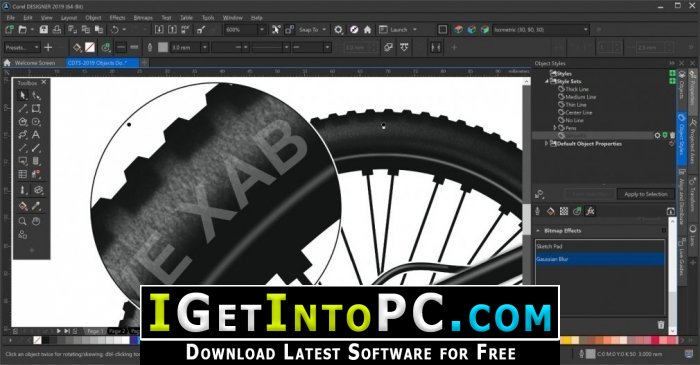Viewport: 700px width, 365px height.
Task: Show fill properties in Object Styles panel
Action: pos(551,211)
